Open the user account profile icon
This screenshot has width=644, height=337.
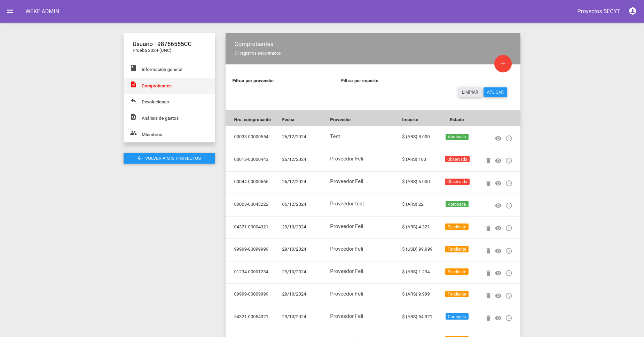coord(633,11)
